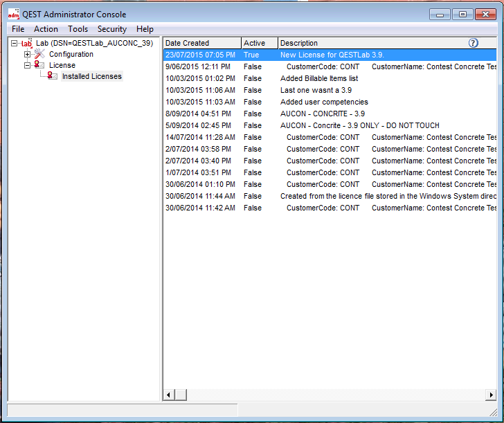Image resolution: width=504 pixels, height=423 pixels.
Task: Expand the Configuration tree node
Action: click(28, 54)
